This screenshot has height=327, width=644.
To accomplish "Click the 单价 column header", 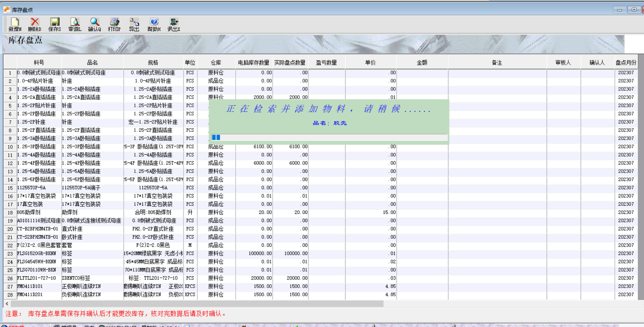I will [x=370, y=63].
